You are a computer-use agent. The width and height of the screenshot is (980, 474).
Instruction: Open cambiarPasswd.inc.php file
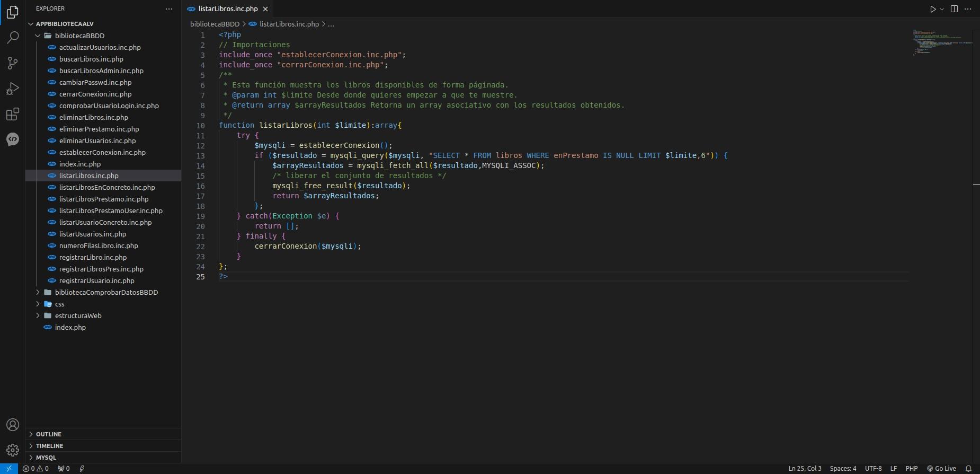coord(103,82)
